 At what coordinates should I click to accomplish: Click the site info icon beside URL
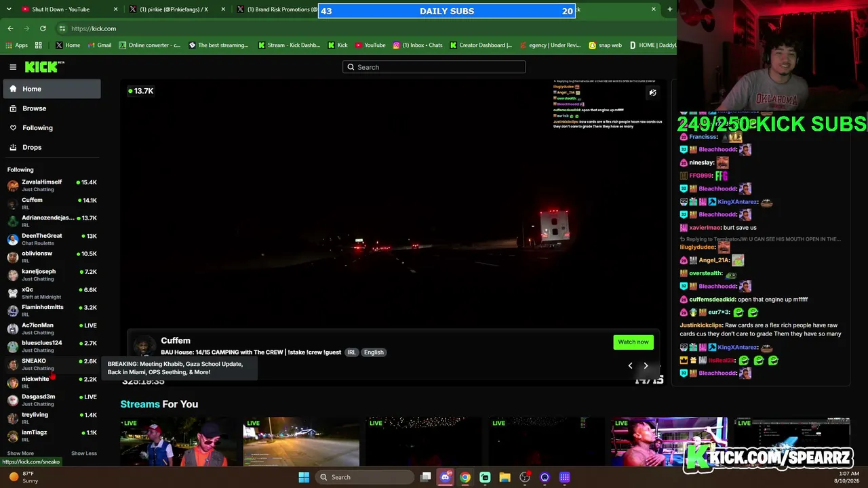[62, 28]
